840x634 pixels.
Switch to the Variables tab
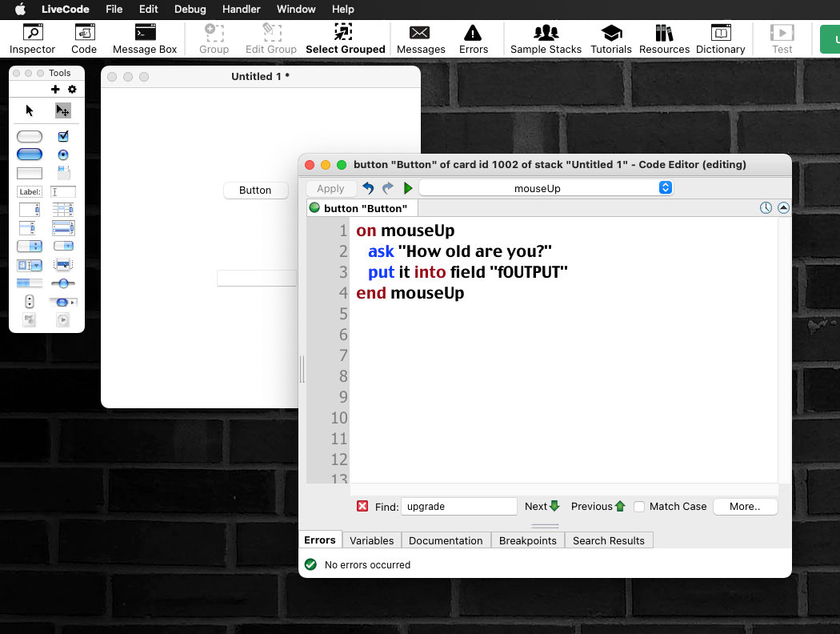coord(371,540)
